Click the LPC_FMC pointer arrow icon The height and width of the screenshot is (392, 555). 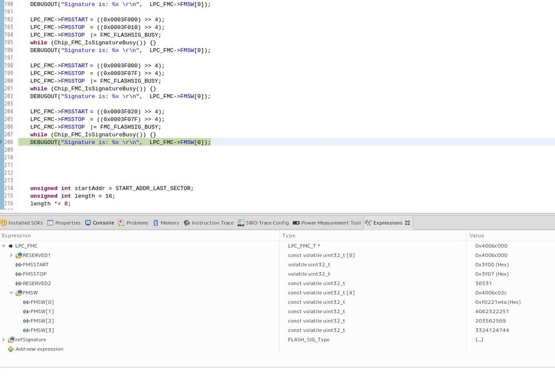[11, 246]
